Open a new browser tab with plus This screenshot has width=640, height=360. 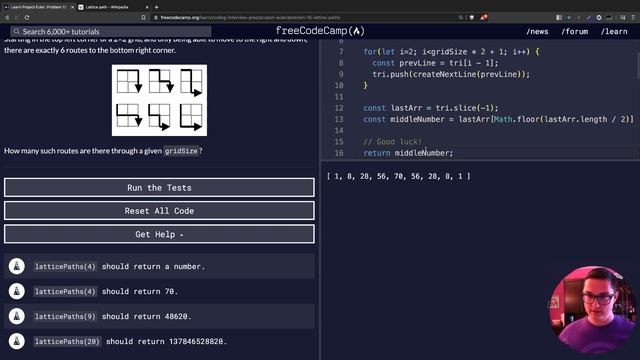pyautogui.click(x=156, y=7)
